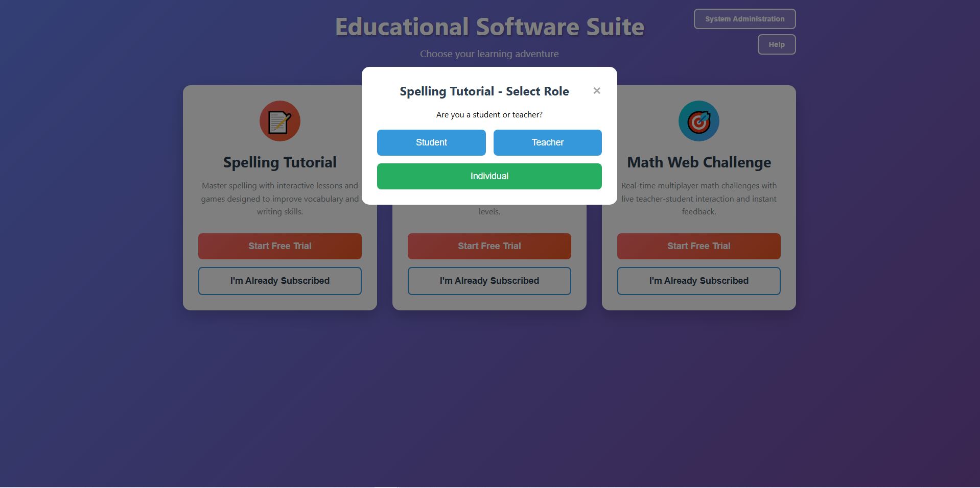The height and width of the screenshot is (488, 980).
Task: Open System Administration
Action: [744, 18]
